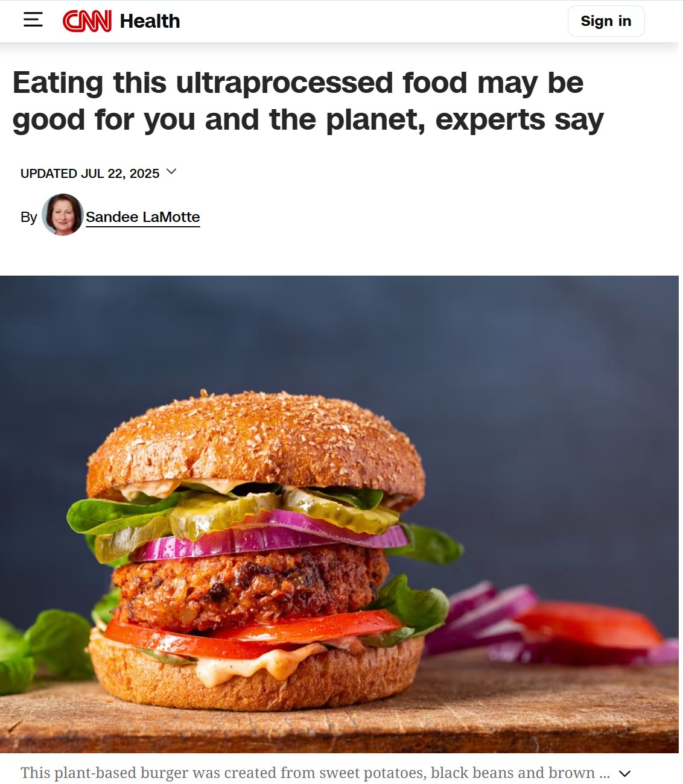Viewport: 683px width, 784px height.
Task: Expand the updated date chevron
Action: click(171, 172)
